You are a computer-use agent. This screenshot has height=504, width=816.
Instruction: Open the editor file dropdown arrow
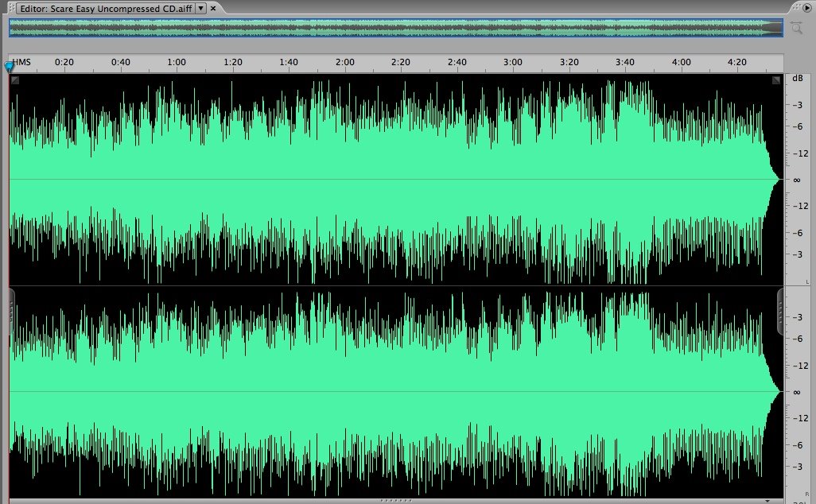point(201,8)
